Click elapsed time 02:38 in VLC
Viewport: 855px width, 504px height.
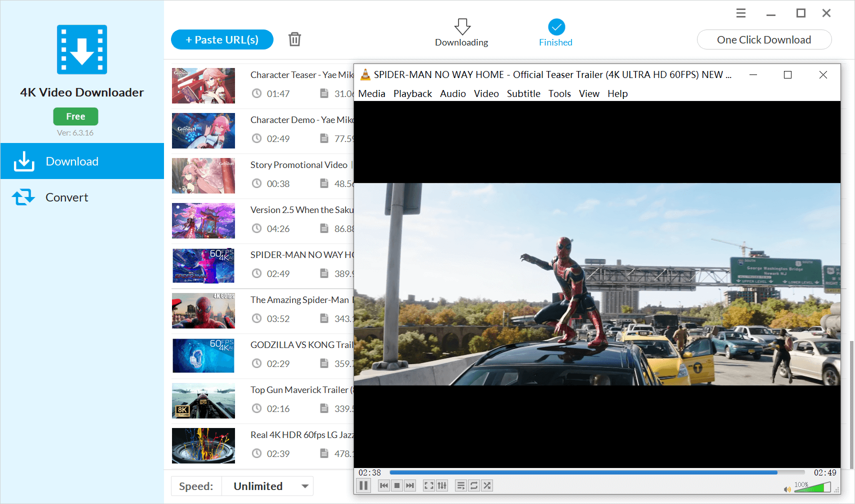[x=369, y=472]
